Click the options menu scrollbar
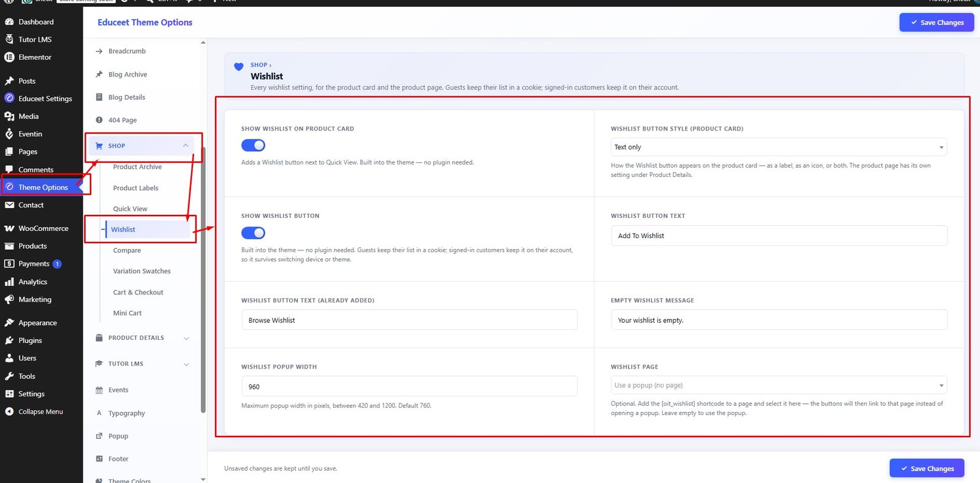This screenshot has height=483, width=980. (x=203, y=279)
